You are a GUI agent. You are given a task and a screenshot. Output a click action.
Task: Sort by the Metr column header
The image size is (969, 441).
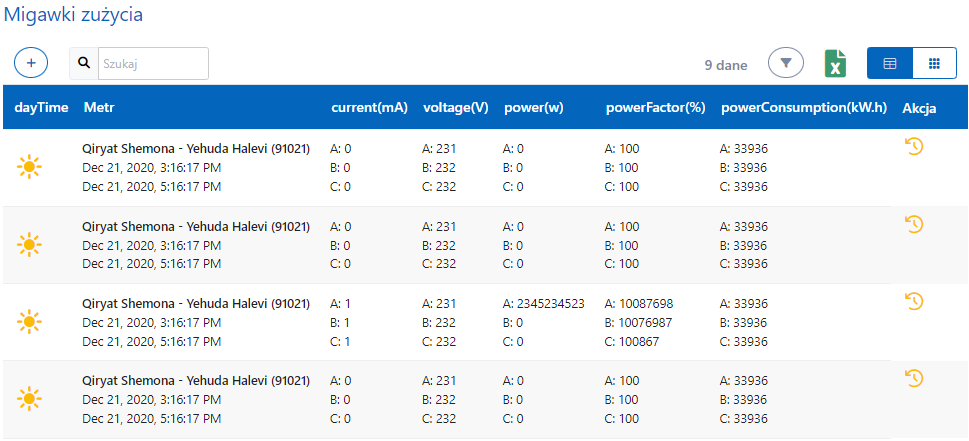[100, 107]
